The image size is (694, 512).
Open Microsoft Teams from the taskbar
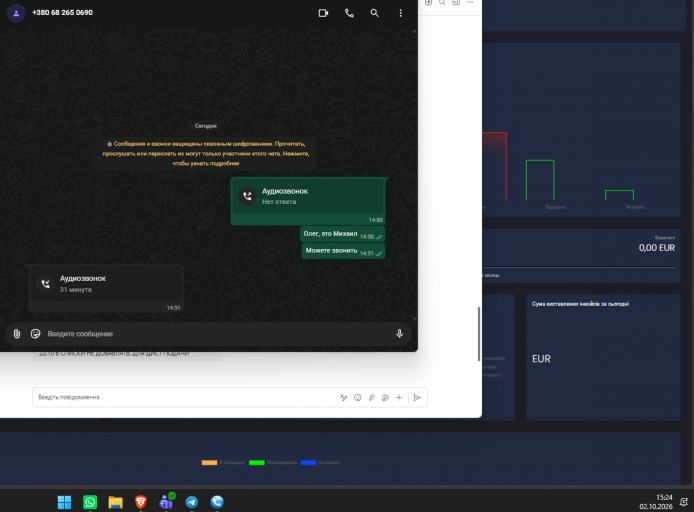click(166, 501)
